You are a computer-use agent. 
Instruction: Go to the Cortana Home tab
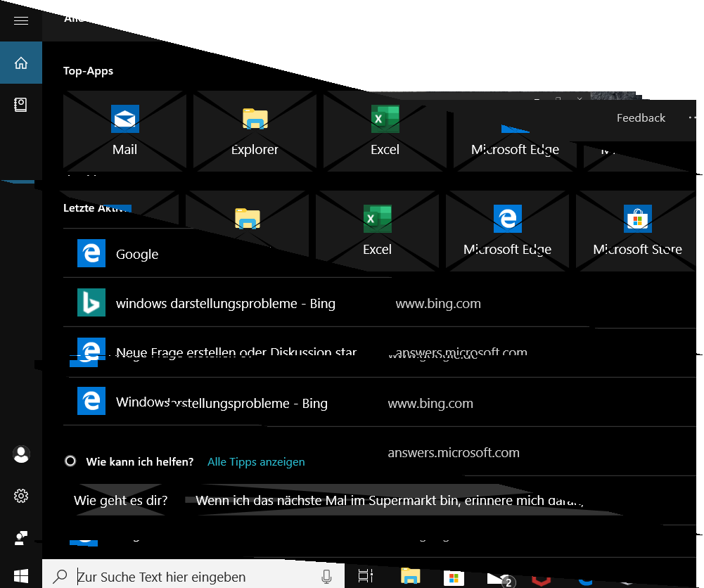(21, 63)
